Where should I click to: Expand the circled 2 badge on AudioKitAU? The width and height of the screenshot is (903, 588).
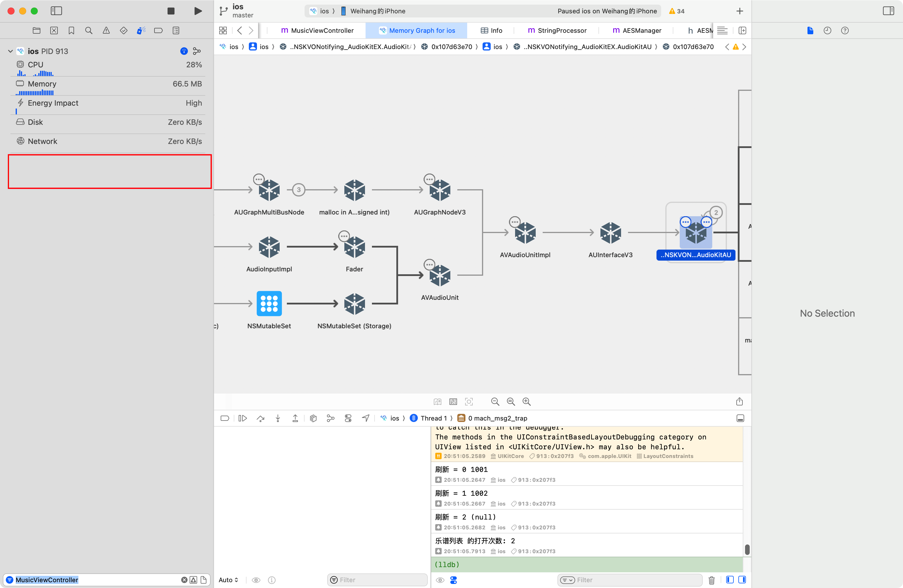(716, 212)
